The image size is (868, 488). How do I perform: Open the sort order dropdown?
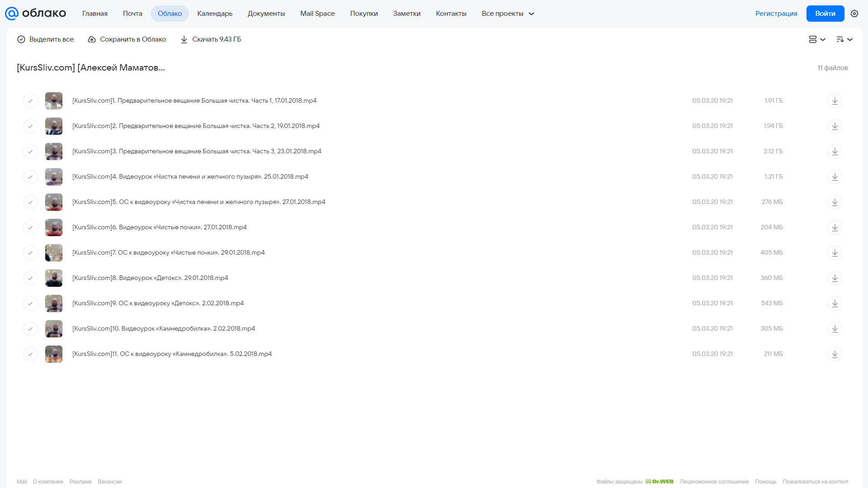[x=844, y=39]
